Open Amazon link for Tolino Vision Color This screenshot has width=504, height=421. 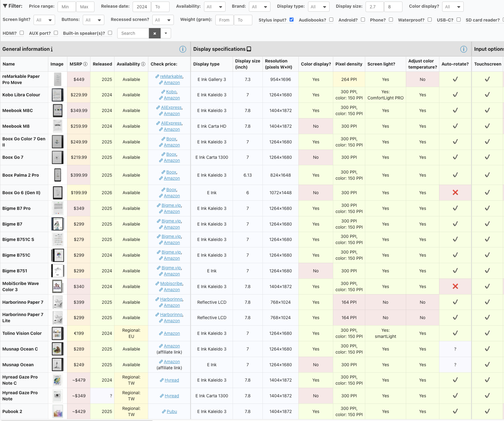(x=172, y=333)
